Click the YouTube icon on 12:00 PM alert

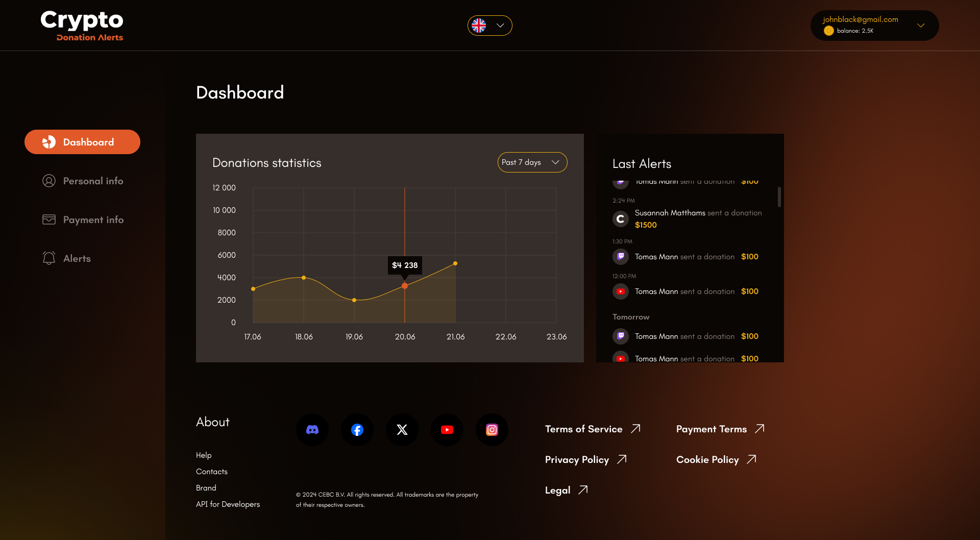coord(621,291)
